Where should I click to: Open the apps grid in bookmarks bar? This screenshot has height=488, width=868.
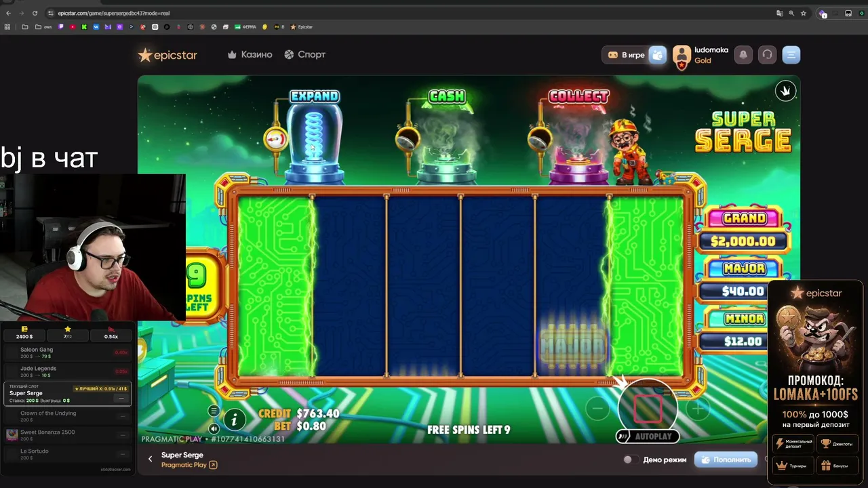point(7,27)
